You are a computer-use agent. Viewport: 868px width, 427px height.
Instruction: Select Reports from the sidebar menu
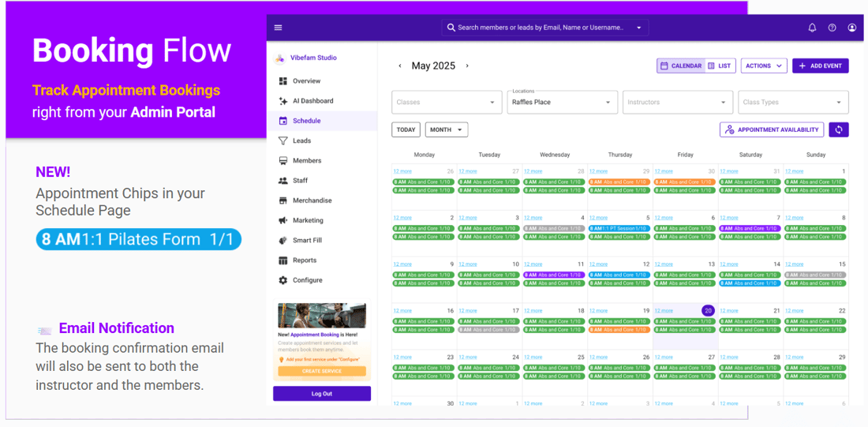tap(304, 260)
